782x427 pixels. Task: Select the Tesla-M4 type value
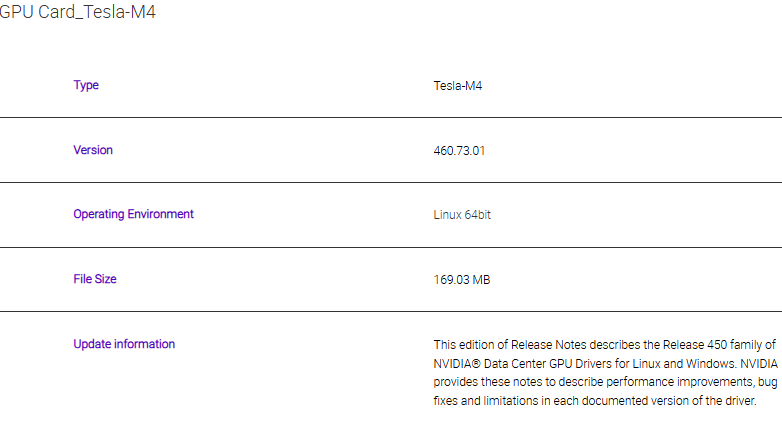coord(458,86)
